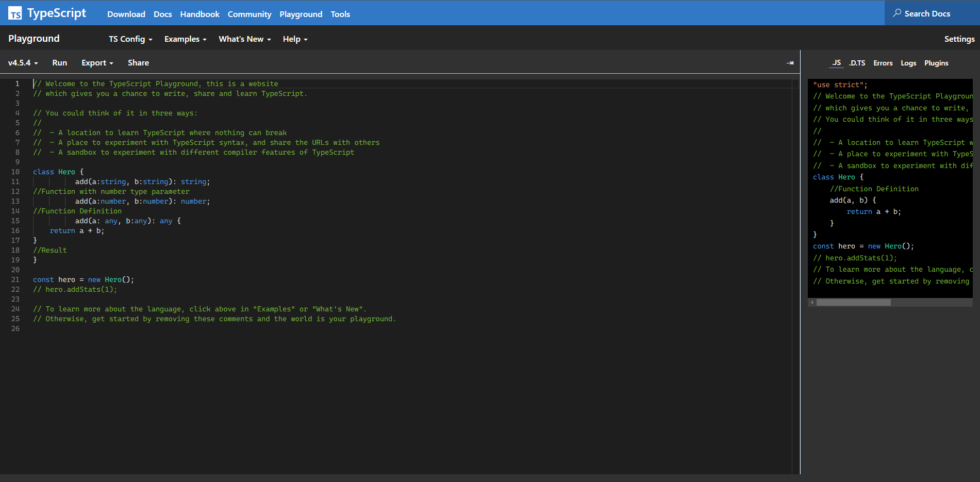Click the horizontal scrollbar in JS output

click(854, 303)
